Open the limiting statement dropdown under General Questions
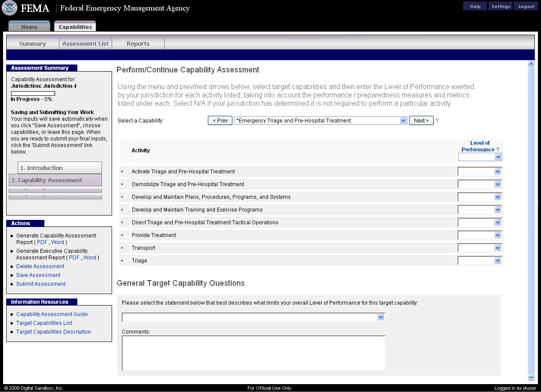This screenshot has height=392, width=541. pos(253,317)
